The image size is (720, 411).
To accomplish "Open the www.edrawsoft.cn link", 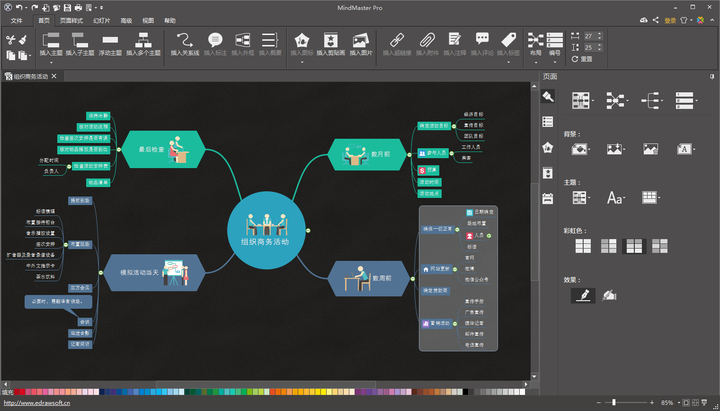I will click(36, 403).
